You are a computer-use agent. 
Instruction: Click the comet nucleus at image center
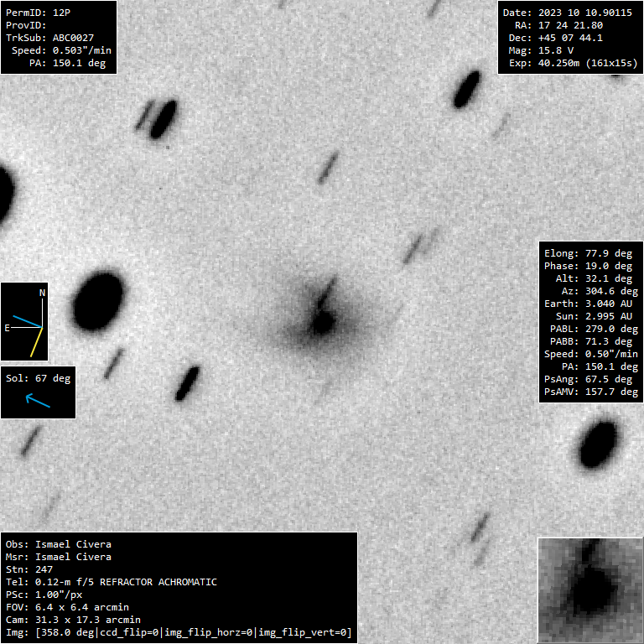(322, 321)
